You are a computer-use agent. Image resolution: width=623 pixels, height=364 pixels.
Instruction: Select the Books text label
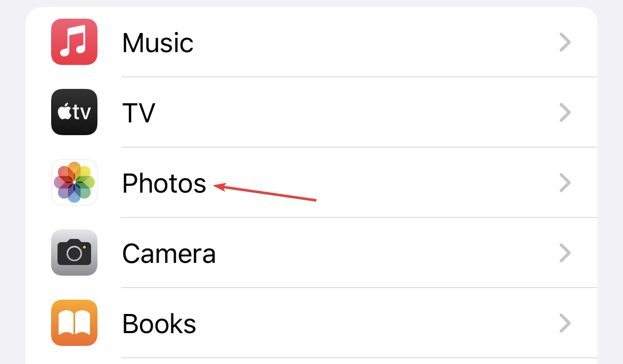(x=159, y=324)
